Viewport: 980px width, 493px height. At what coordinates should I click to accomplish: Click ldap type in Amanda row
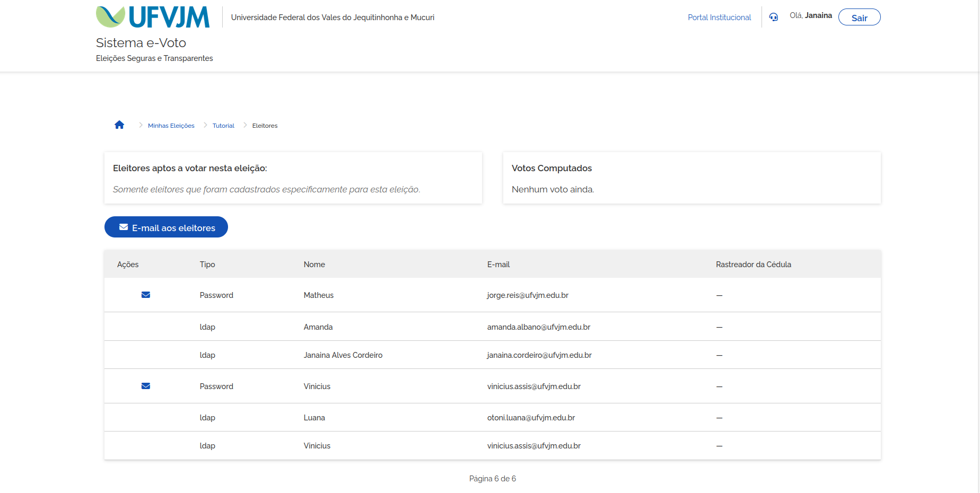(x=207, y=327)
